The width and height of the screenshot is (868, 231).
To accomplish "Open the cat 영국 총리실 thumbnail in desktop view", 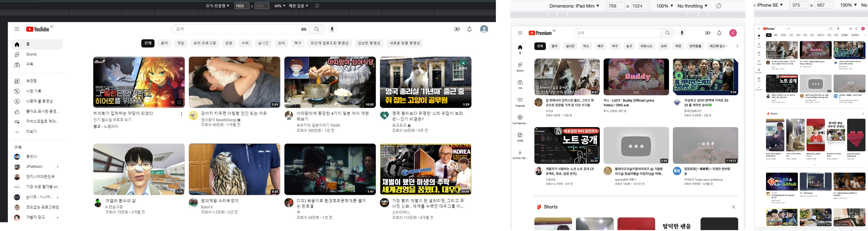I will 426,82.
